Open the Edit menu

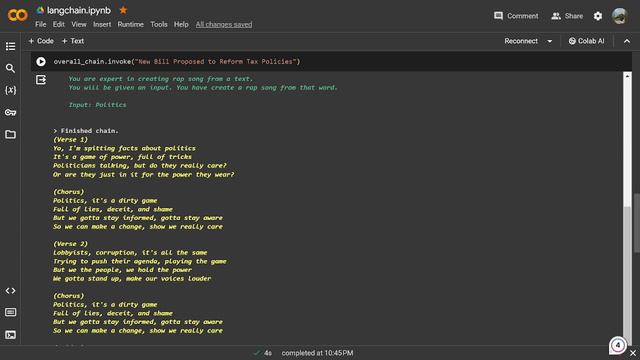tap(58, 24)
